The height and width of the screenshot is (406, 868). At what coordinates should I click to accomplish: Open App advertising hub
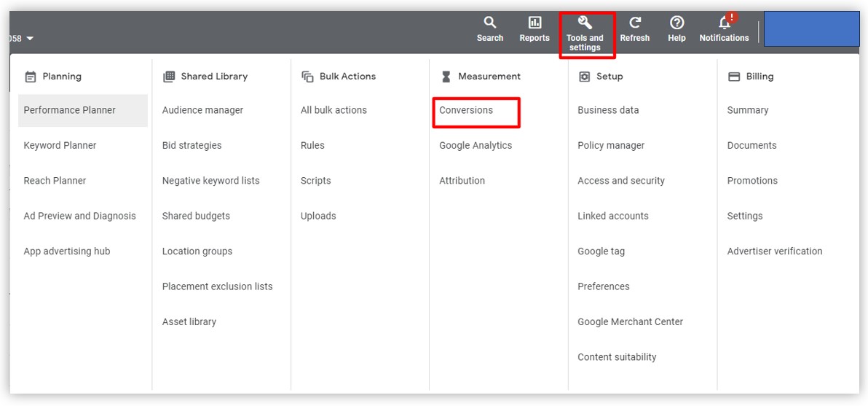67,251
